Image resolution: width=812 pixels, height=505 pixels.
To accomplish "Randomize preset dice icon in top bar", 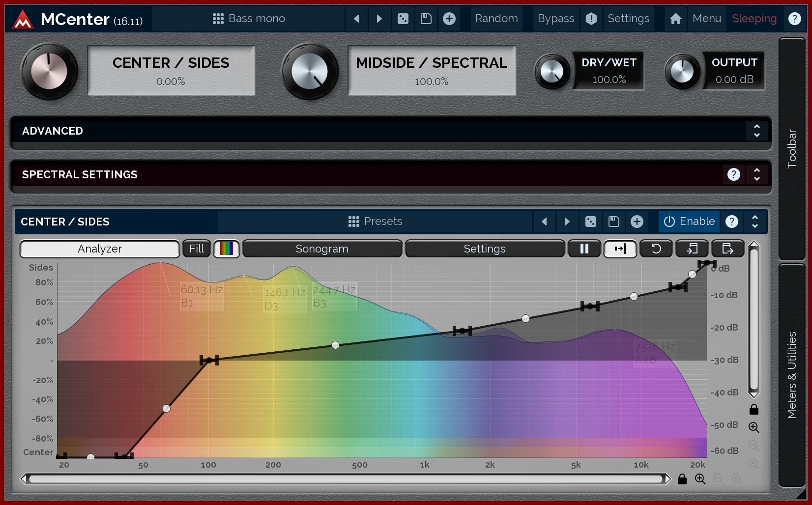I will [x=403, y=19].
